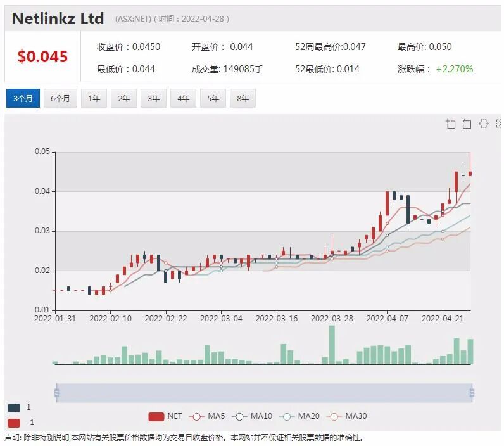Click 成交量: 149085手 text
The image size is (504, 446).
tap(227, 69)
